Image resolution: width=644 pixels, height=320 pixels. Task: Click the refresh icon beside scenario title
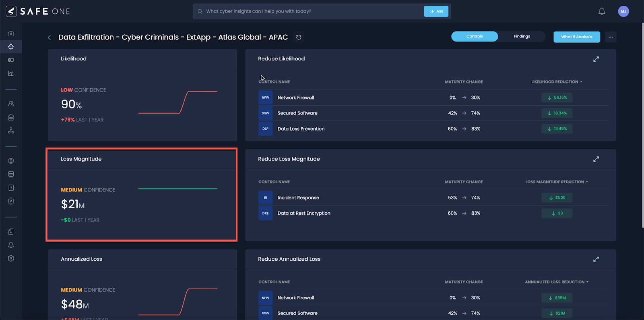299,37
